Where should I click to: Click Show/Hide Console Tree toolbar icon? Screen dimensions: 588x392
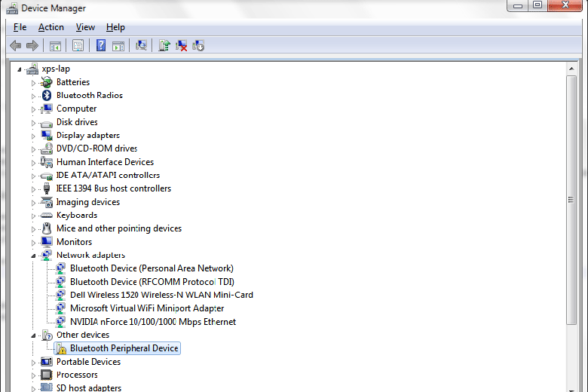click(55, 46)
